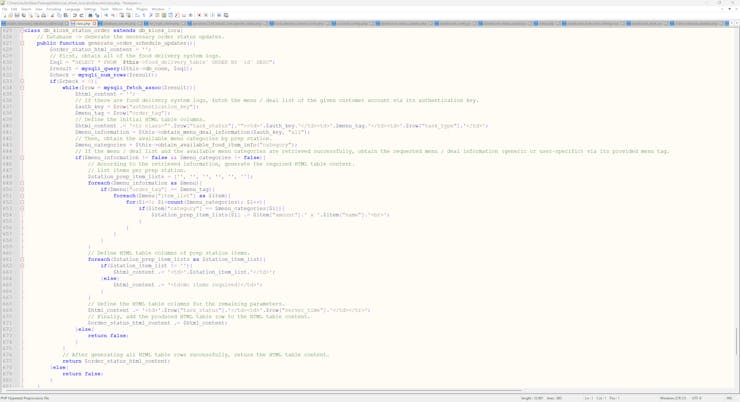Open the Settings menu

(x=90, y=9)
